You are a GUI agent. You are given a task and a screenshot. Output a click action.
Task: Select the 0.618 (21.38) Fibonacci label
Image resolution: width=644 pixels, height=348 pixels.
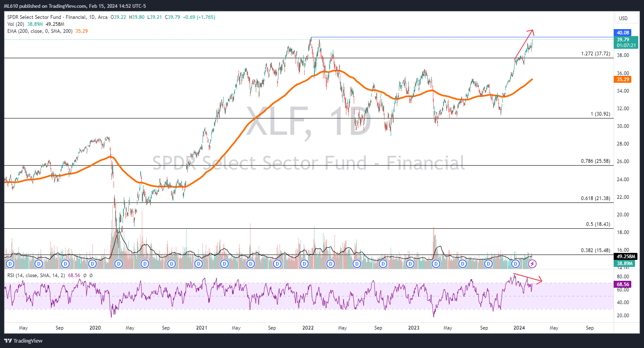(x=595, y=198)
